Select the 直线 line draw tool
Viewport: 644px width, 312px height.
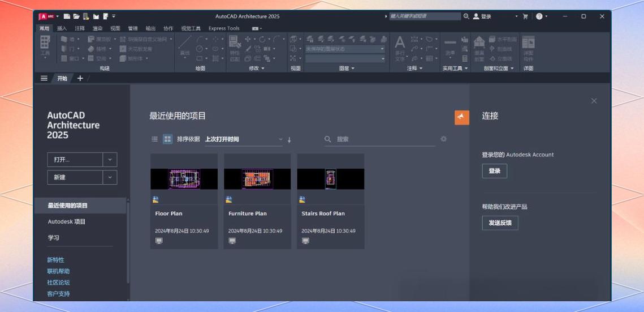coord(185,45)
